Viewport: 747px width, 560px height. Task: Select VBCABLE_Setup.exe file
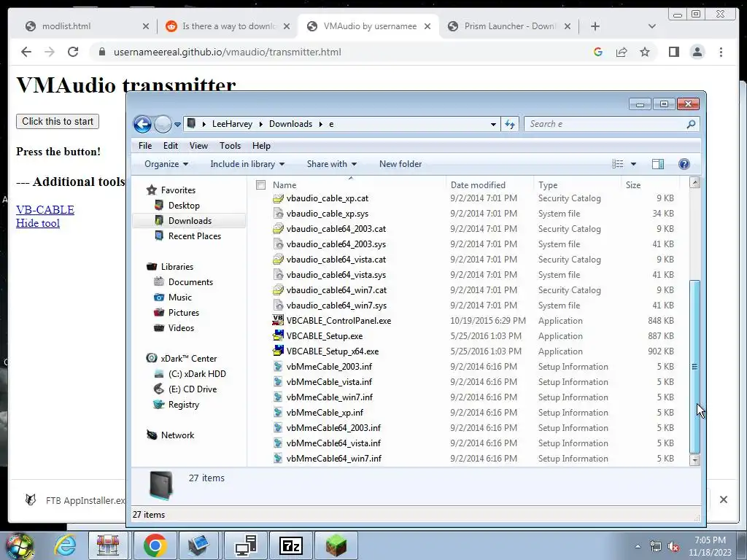[325, 335]
